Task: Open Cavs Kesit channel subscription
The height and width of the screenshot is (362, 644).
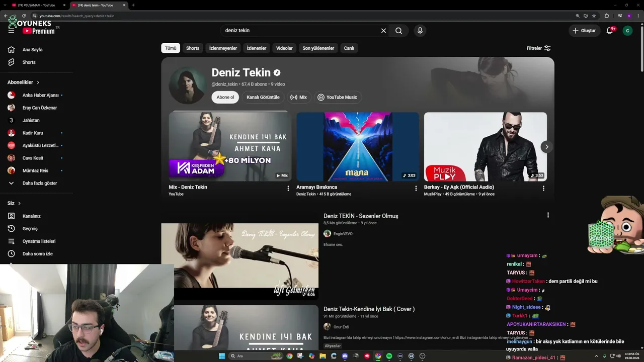Action: click(33, 158)
